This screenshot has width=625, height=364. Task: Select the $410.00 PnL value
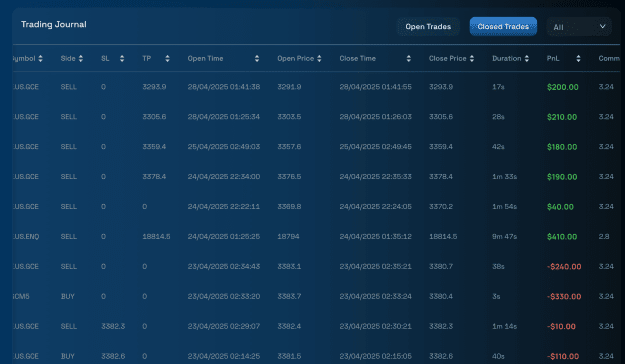562,237
